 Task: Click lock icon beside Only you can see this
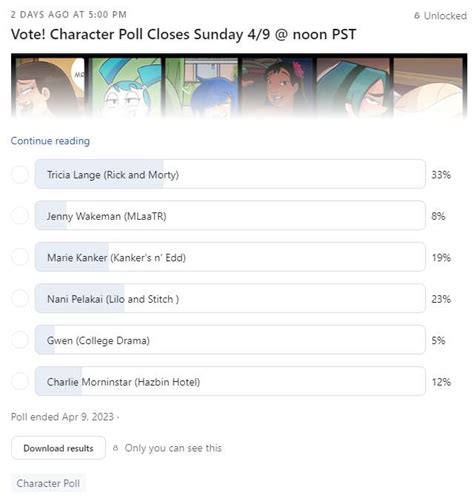116,448
